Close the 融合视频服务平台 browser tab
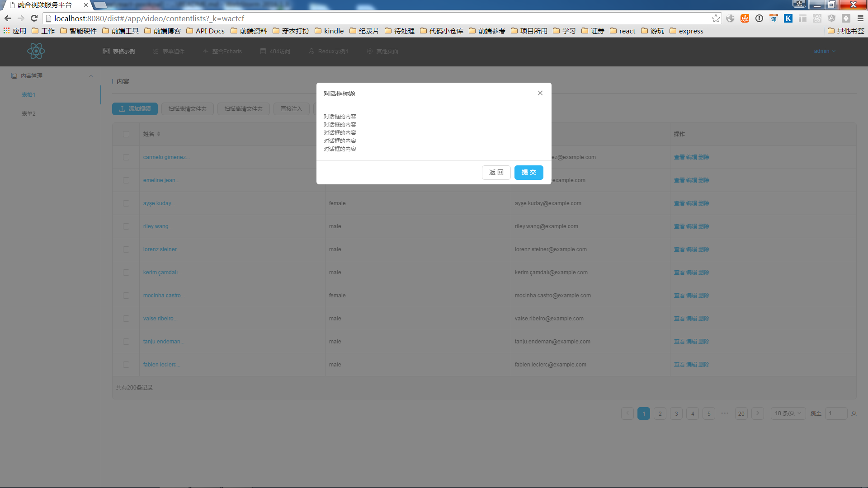The height and width of the screenshot is (488, 868). point(86,5)
